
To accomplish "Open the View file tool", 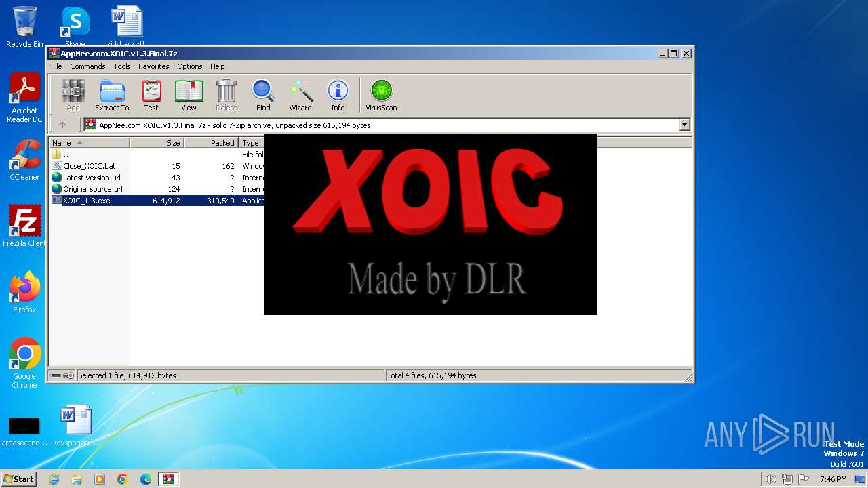I will [189, 95].
